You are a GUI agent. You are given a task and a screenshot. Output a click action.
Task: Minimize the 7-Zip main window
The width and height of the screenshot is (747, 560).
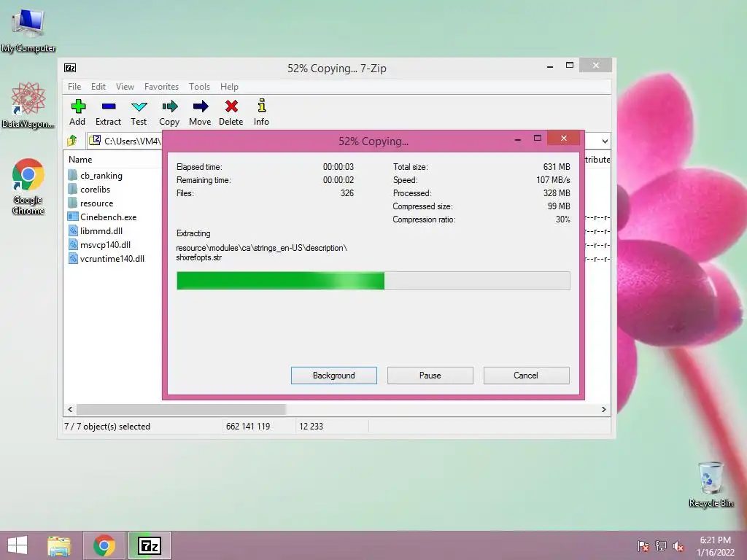click(550, 66)
